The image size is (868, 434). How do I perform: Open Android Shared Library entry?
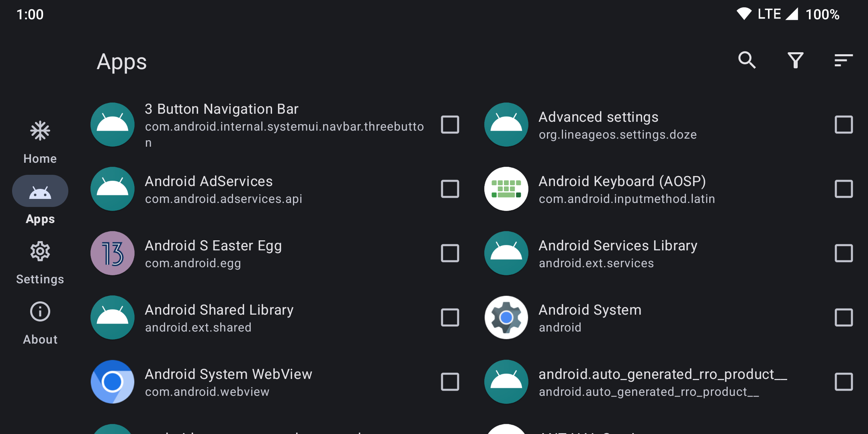(219, 317)
